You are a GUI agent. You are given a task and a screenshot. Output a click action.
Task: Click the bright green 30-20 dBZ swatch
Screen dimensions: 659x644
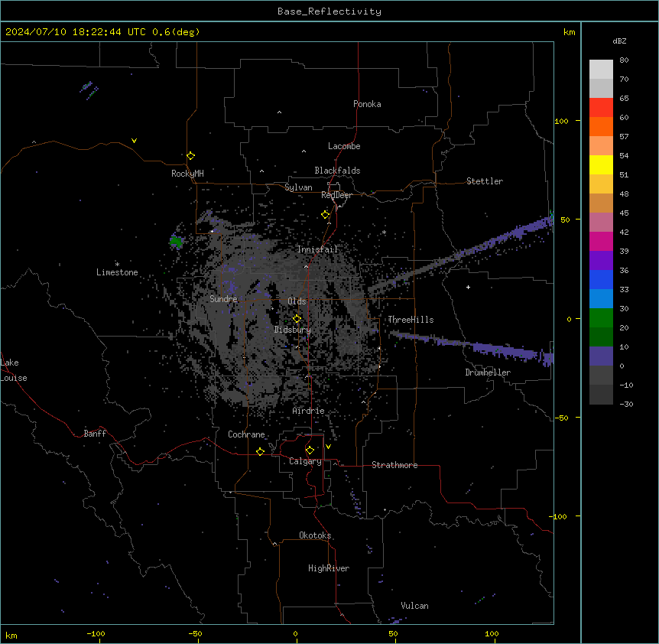click(x=601, y=318)
